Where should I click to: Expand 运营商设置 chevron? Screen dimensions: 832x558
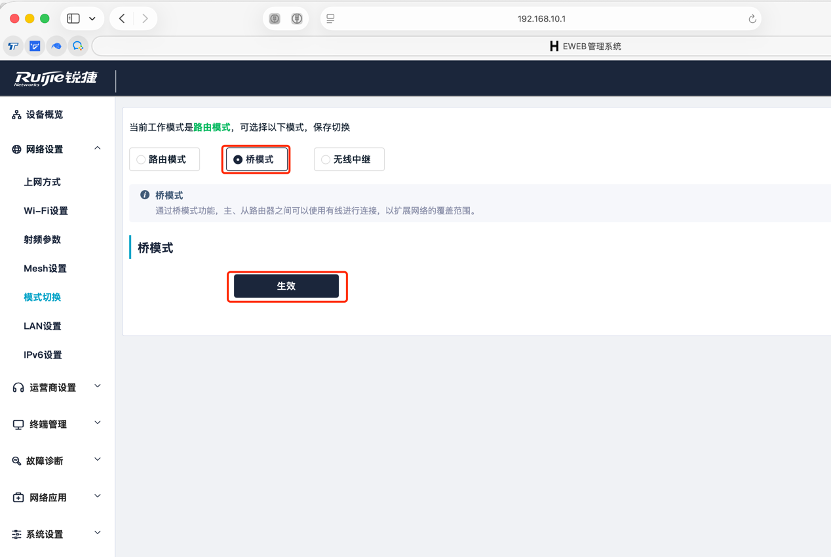[98, 386]
